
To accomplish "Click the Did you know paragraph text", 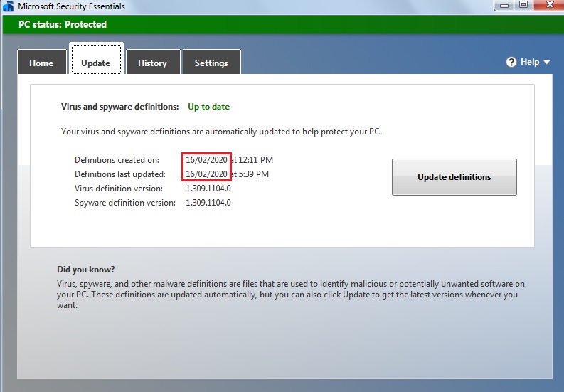I will click(x=291, y=295).
